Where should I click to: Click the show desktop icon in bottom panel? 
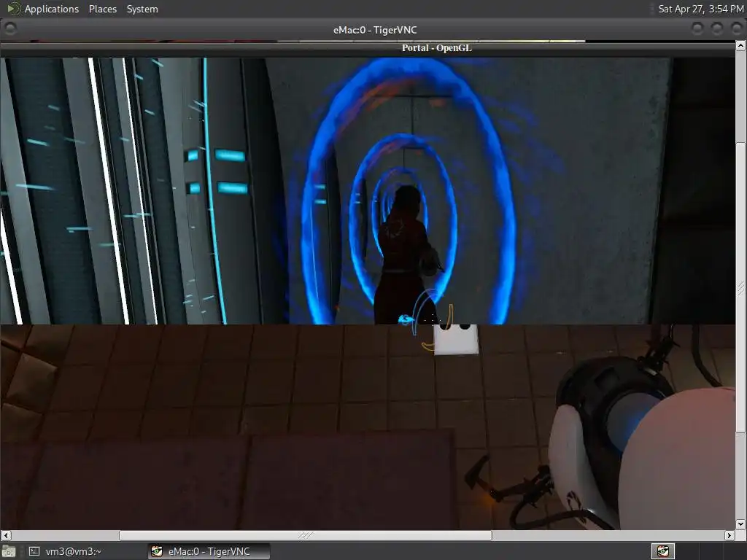click(9, 551)
